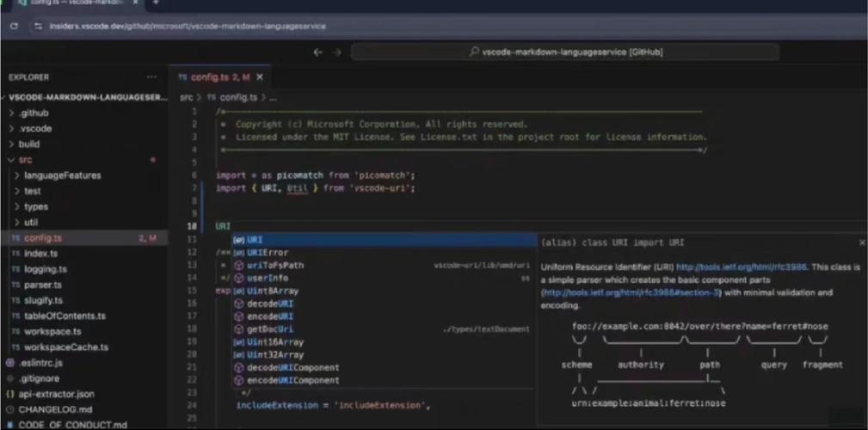Expand the build folder
868x430 pixels.
tap(84, 144)
